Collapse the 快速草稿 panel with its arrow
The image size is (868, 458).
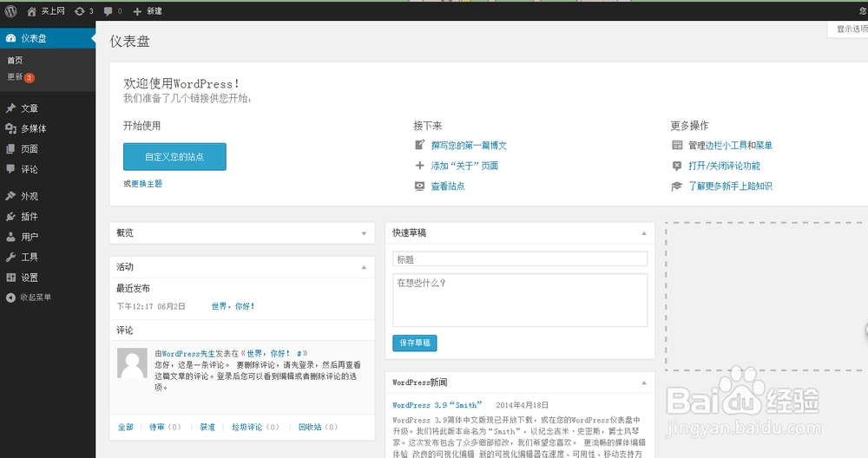pyautogui.click(x=644, y=233)
